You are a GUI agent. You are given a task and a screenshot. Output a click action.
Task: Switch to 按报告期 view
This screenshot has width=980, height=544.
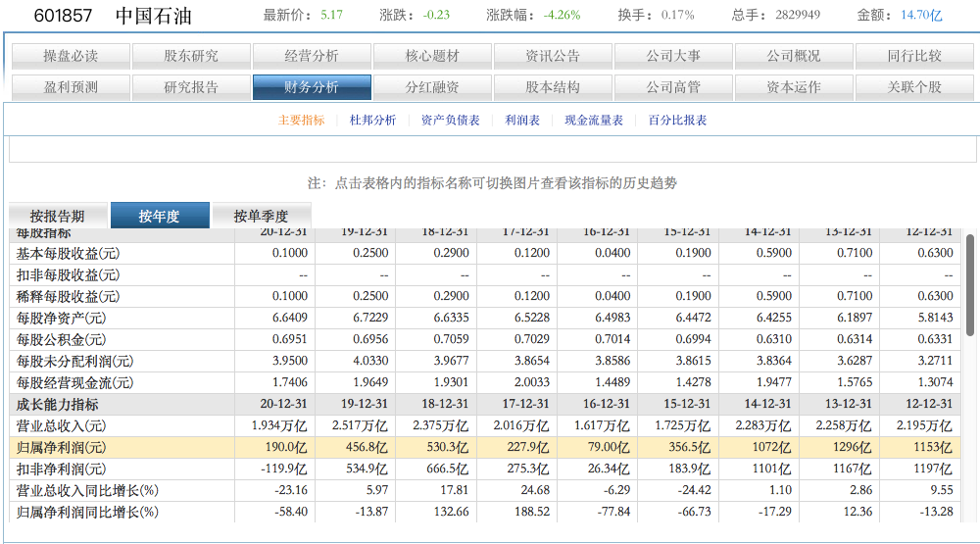58,216
